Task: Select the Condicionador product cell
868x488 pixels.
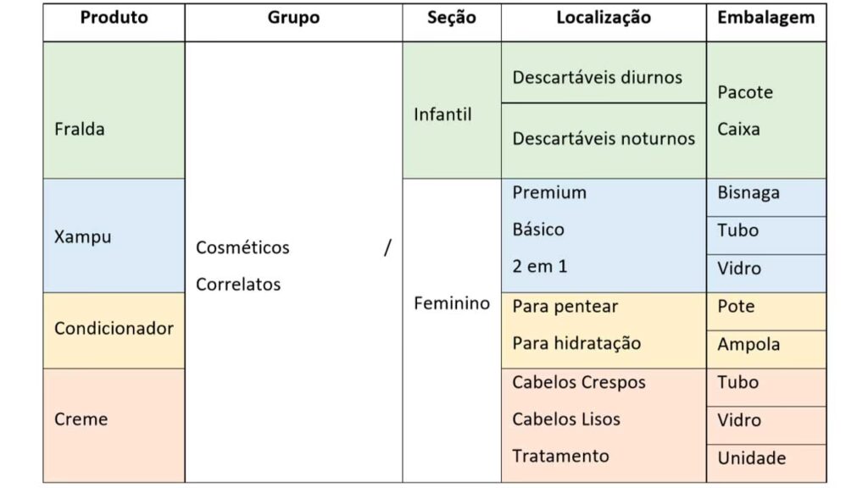Action: tap(114, 329)
